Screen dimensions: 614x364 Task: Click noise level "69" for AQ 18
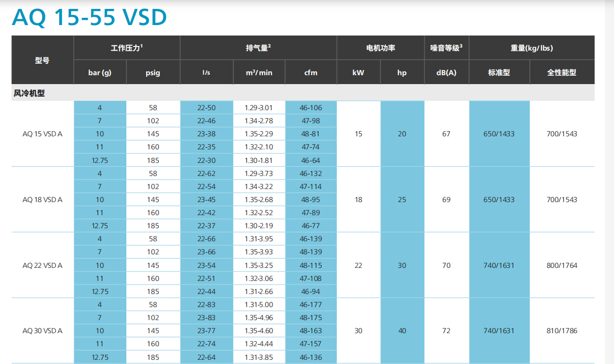click(x=446, y=200)
